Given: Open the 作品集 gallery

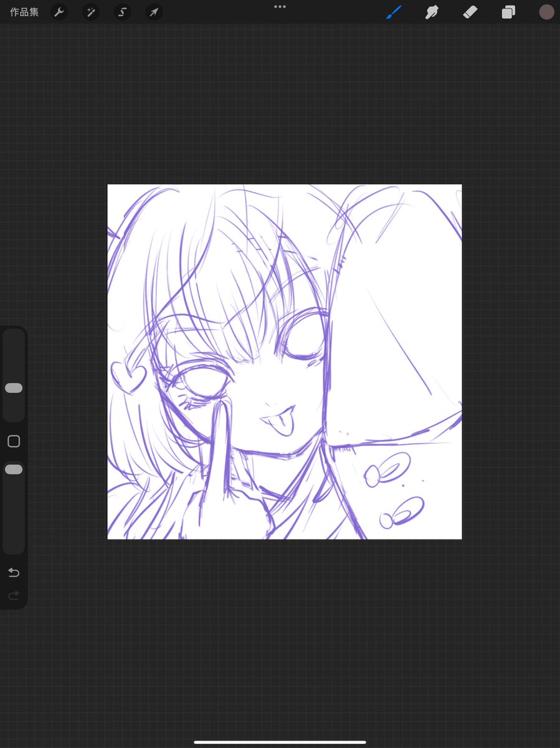Looking at the screenshot, I should 24,12.
